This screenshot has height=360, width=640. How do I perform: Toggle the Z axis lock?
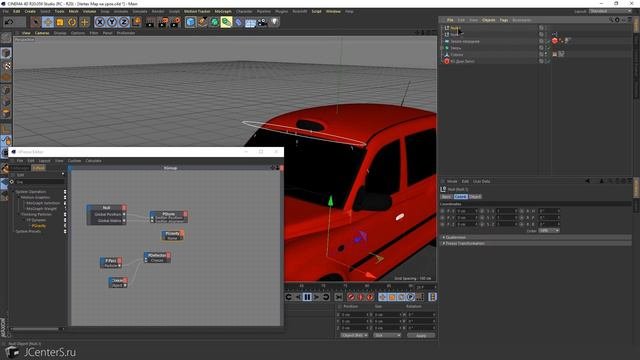click(x=124, y=22)
